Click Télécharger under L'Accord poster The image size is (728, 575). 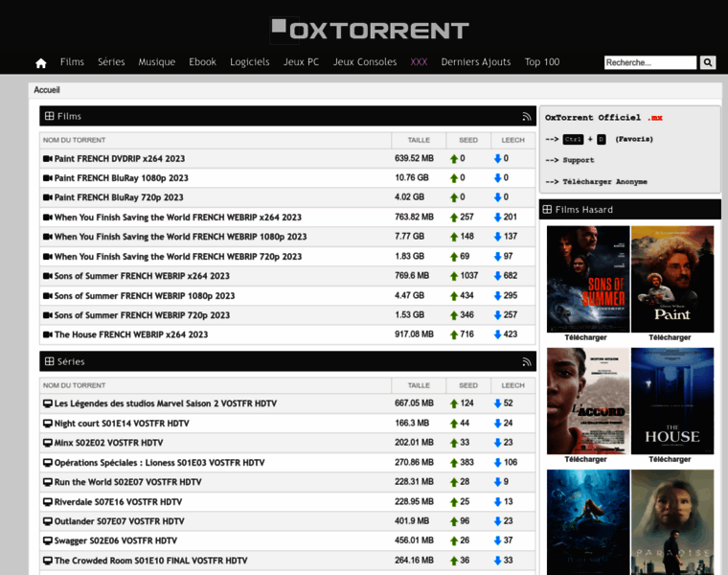585,459
